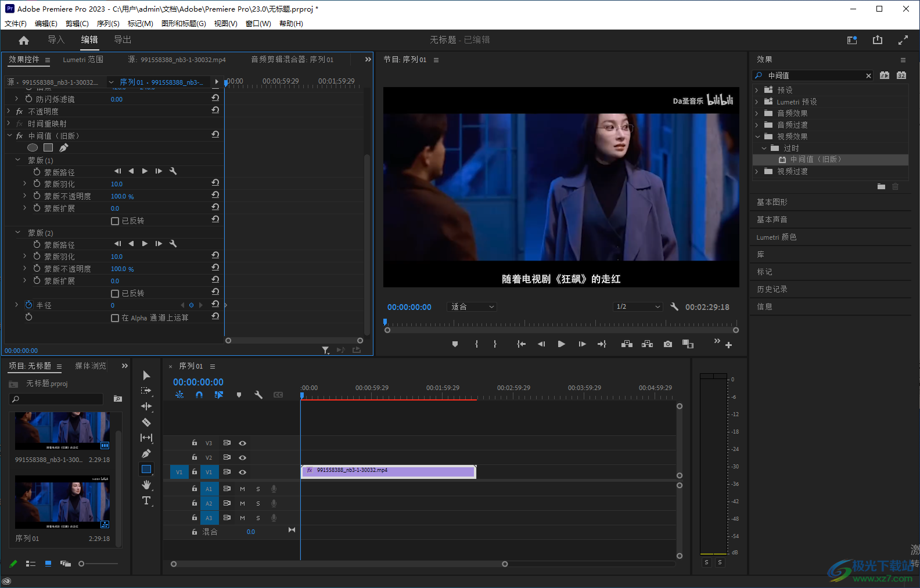
Task: Open Program Monitor settings wrench
Action: click(x=674, y=306)
